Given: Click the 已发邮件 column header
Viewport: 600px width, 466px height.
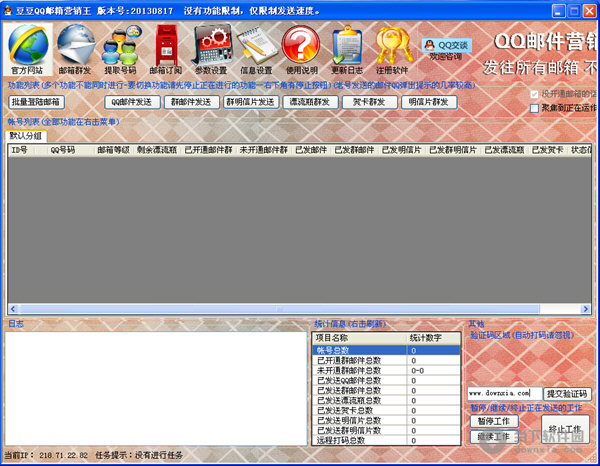Looking at the screenshot, I should pos(311,150).
